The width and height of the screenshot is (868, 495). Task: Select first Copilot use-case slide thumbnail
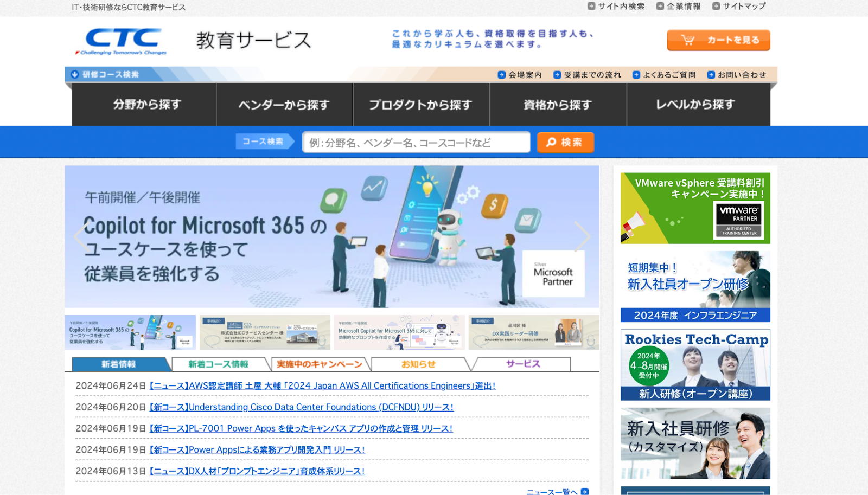pos(130,332)
